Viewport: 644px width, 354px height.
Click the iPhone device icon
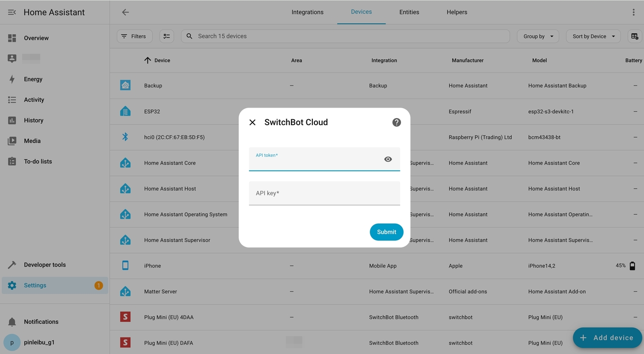click(x=125, y=265)
